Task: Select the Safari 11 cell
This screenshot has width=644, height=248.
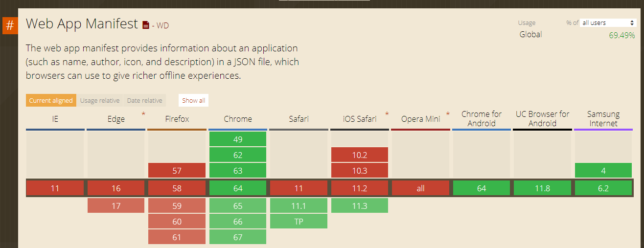Action: [x=299, y=188]
